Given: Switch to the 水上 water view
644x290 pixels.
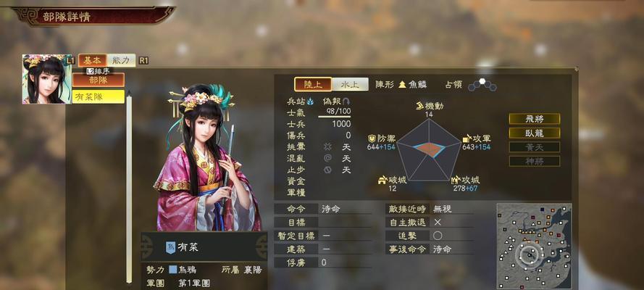Looking at the screenshot, I should 350,85.
